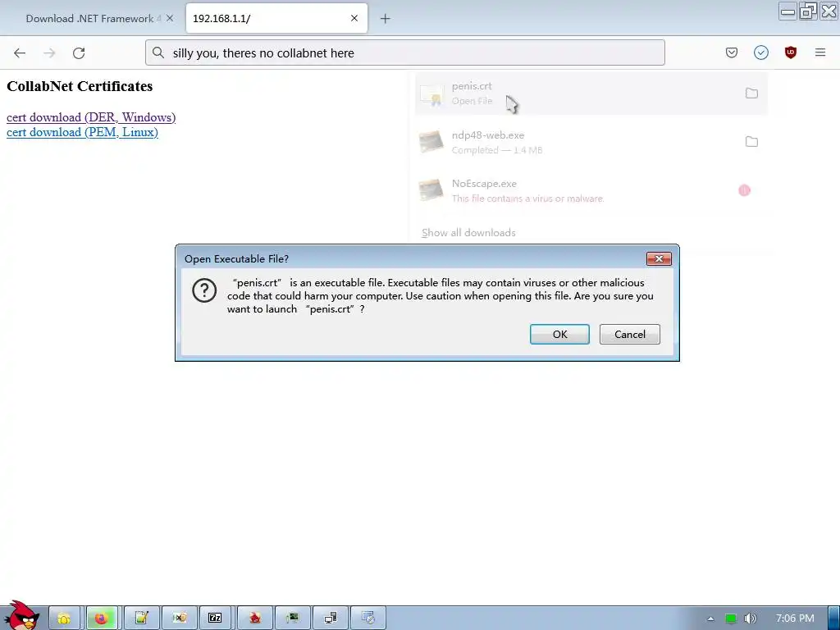Click the 7:06 PM clock

coord(795,619)
